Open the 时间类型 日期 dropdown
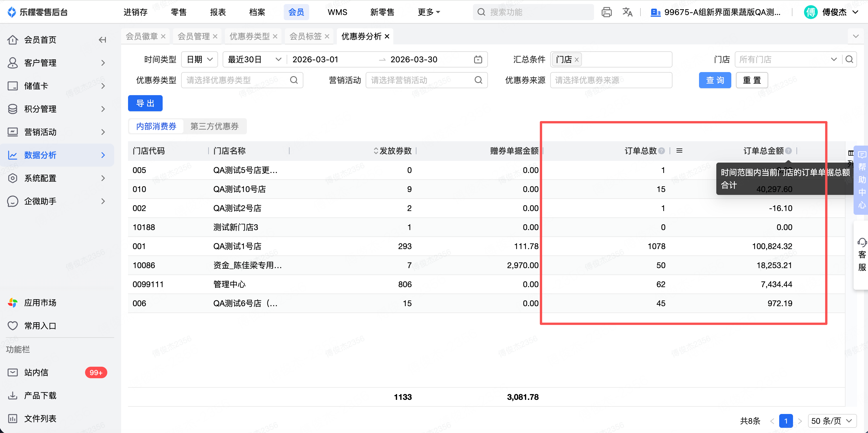The image size is (868, 433). [x=200, y=60]
